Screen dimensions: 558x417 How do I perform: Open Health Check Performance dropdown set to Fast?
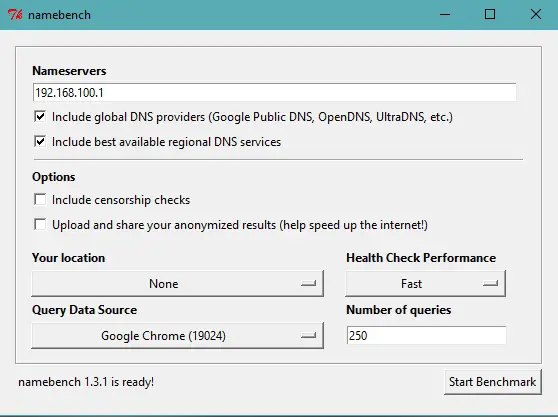(x=425, y=284)
